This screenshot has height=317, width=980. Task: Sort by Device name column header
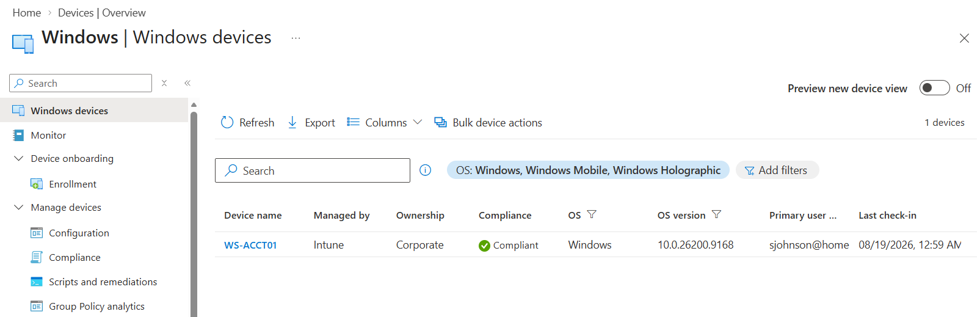253,215
